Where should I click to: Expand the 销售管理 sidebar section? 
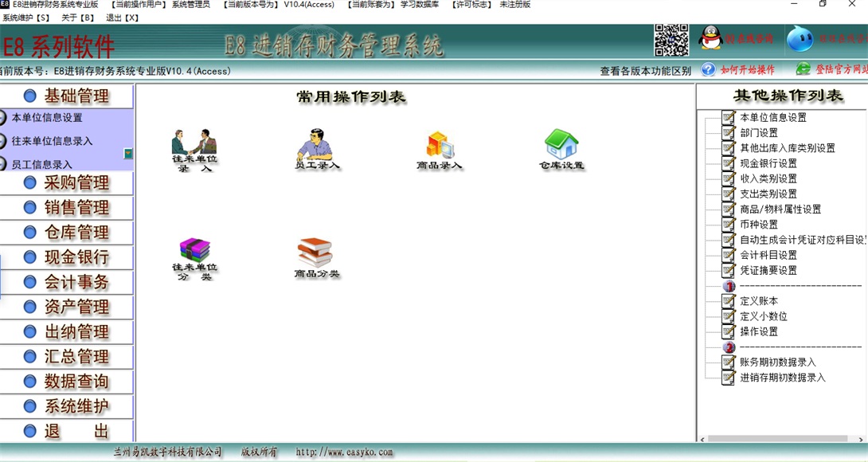click(x=67, y=208)
